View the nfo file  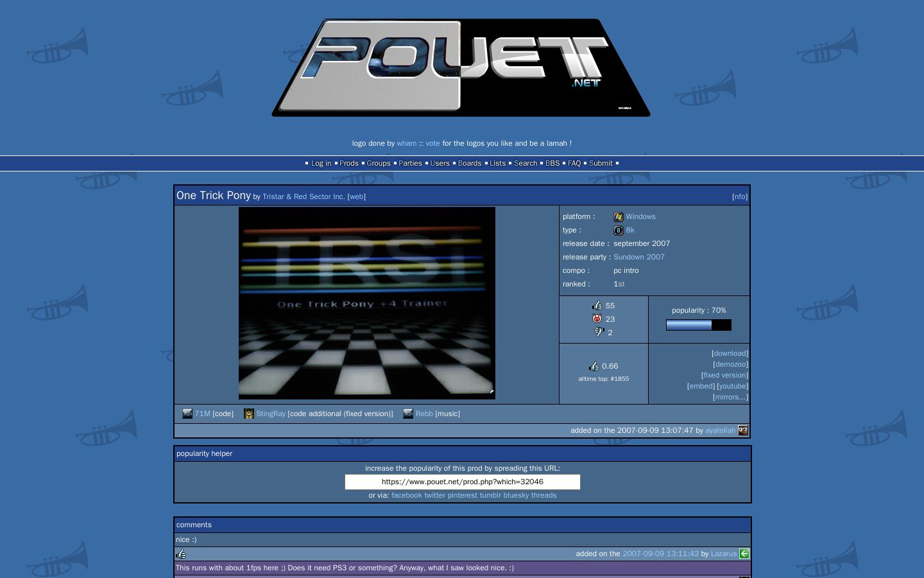tap(740, 197)
